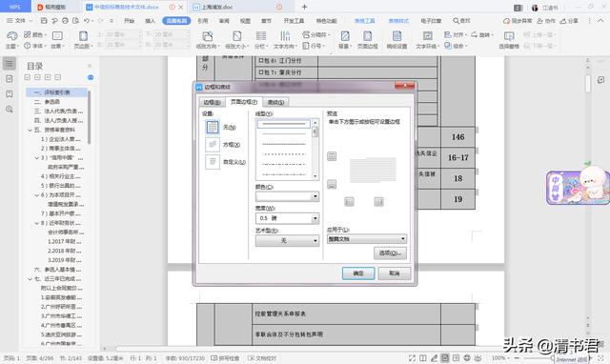
Task: Switch to the 上海浦发.doc document tab
Action: point(217,7)
